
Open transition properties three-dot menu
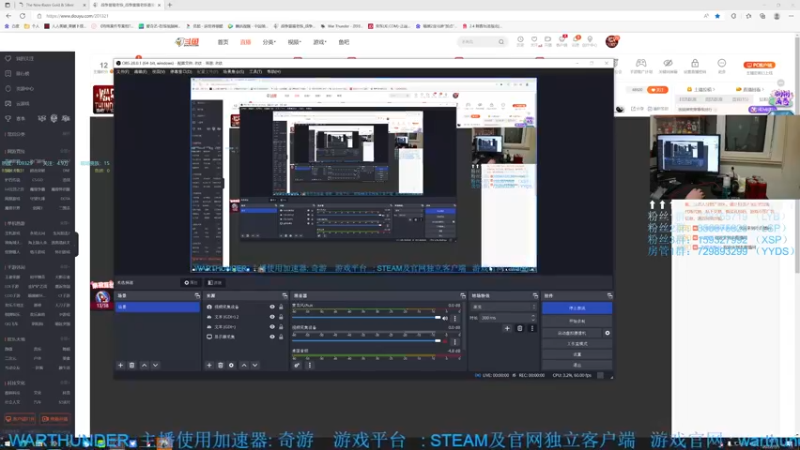tap(532, 329)
